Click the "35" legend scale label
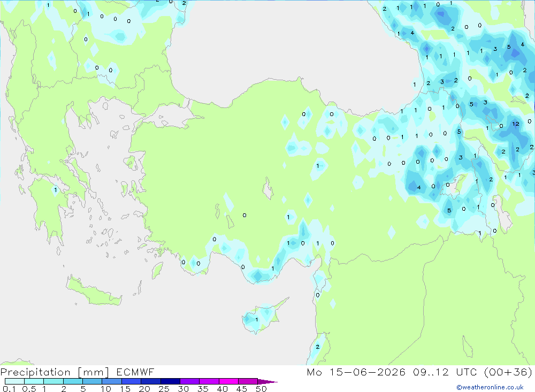The image size is (535, 392). [203, 389]
